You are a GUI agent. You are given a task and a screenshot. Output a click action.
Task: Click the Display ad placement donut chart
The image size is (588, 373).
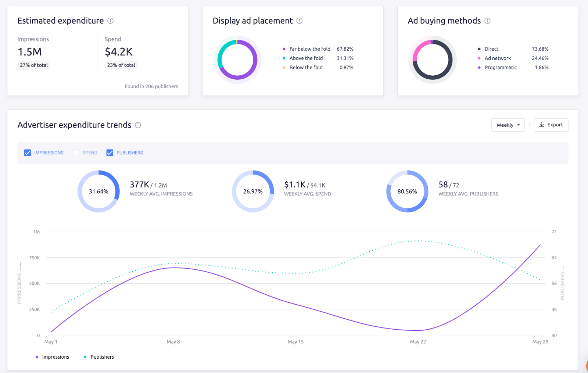tap(237, 60)
